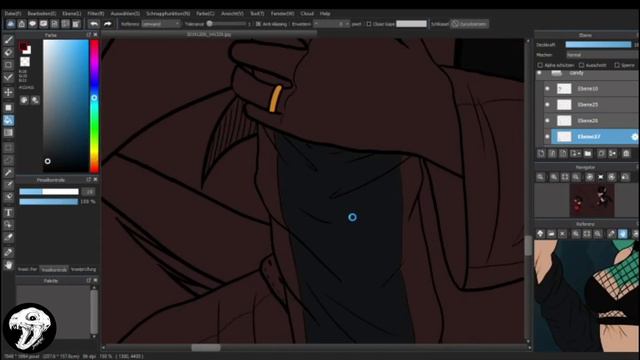The width and height of the screenshot is (640, 360).
Task: Select the Bucket fill tool
Action: point(8,120)
